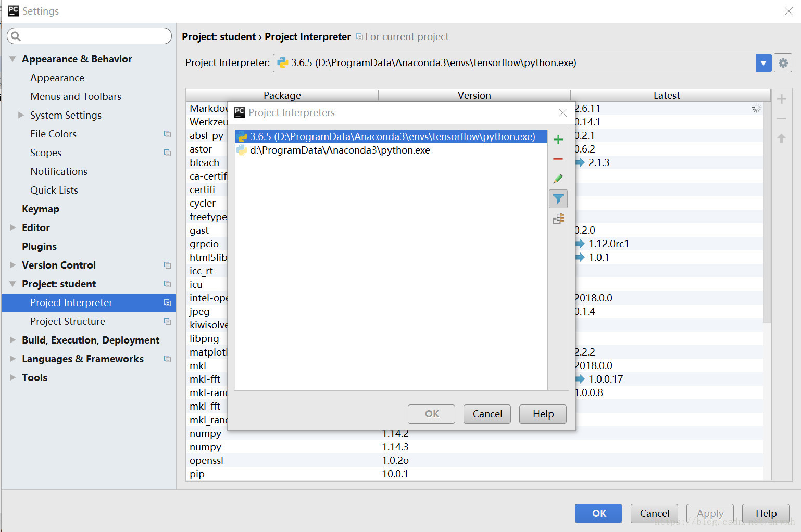
Task: Close the Project Interpreters dialog
Action: [562, 112]
